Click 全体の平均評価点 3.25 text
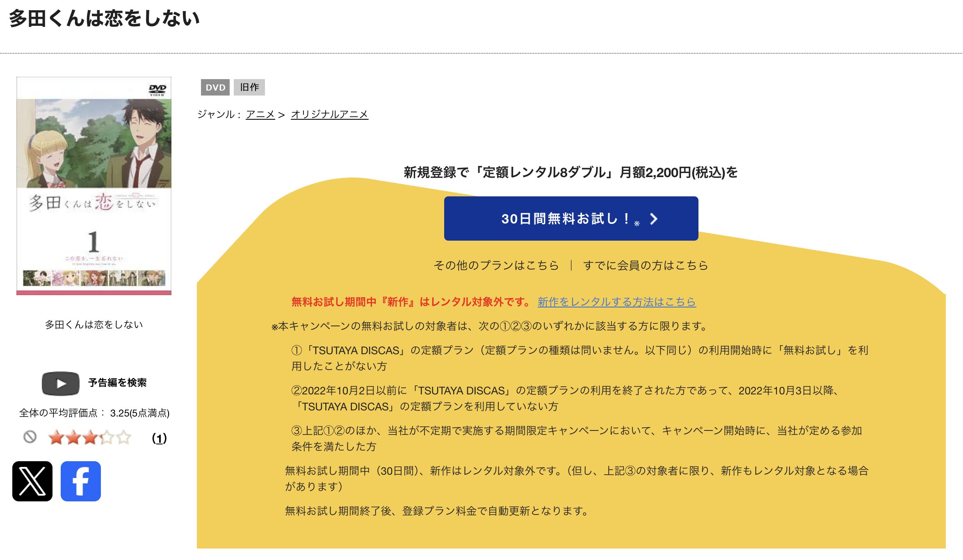The height and width of the screenshot is (560, 963). tap(94, 413)
